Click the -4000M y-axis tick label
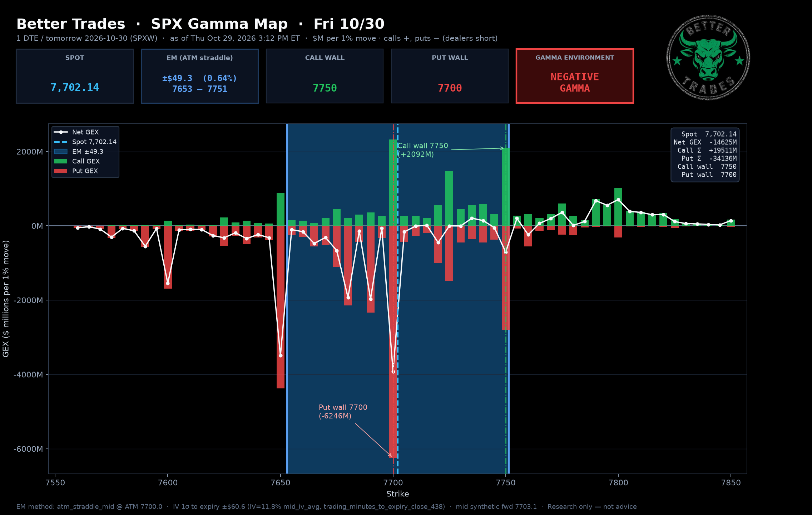This screenshot has height=515, width=812. click(x=28, y=374)
